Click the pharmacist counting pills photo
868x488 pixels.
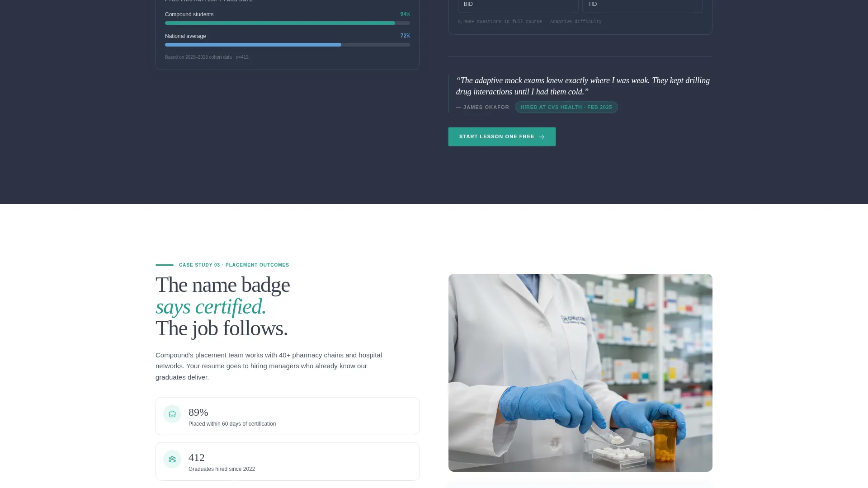580,373
